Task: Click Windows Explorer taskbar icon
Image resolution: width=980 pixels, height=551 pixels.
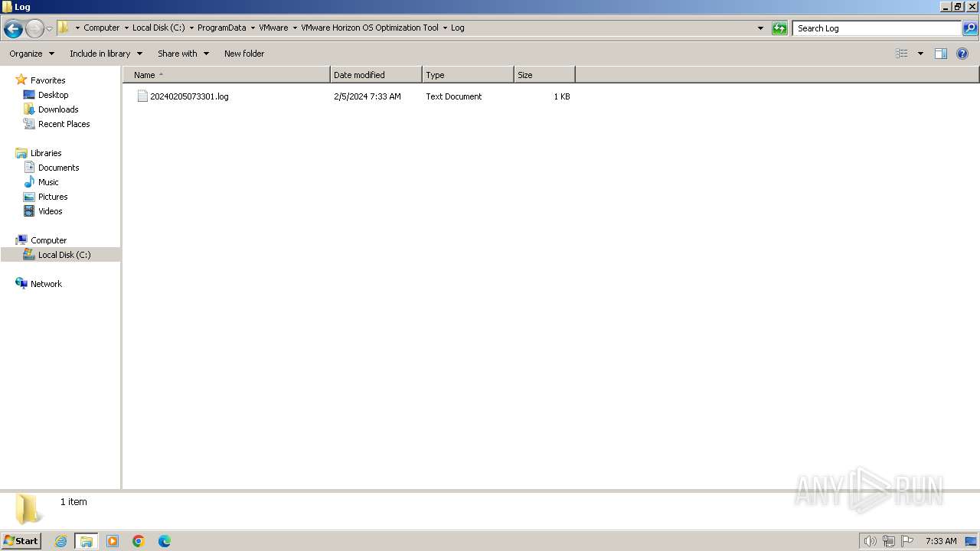Action: point(87,541)
